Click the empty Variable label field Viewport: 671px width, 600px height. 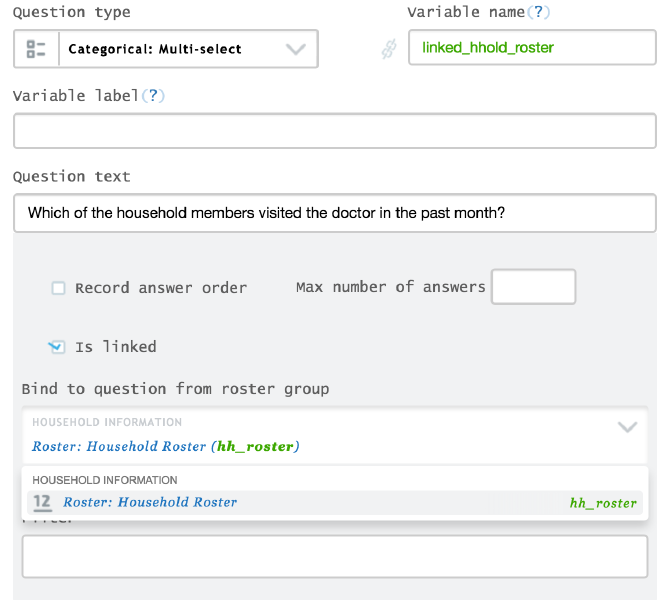334,131
